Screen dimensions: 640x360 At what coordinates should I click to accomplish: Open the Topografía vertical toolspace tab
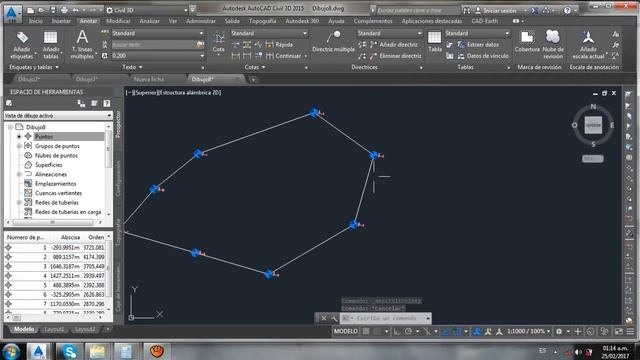118,232
